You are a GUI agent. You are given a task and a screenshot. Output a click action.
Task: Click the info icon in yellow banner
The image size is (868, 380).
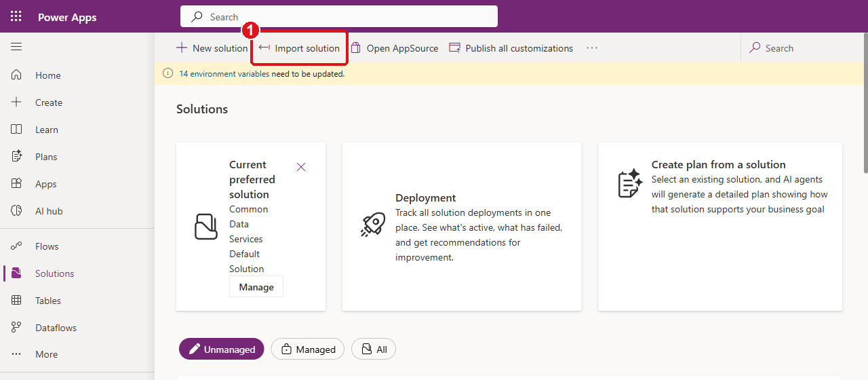pyautogui.click(x=168, y=74)
